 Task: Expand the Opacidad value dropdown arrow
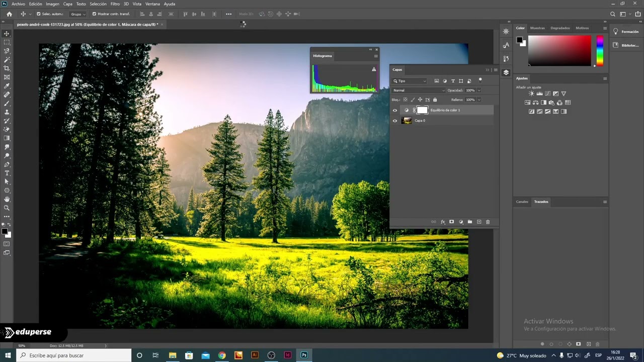pyautogui.click(x=479, y=90)
